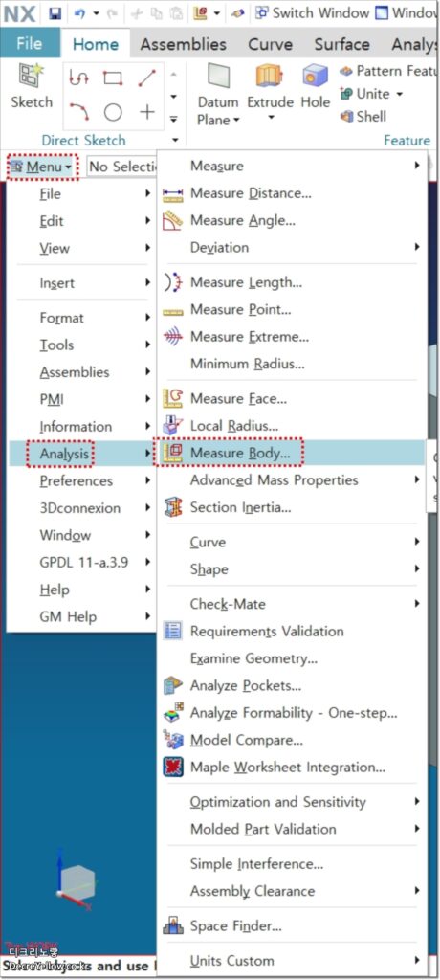440x980 pixels.
Task: Choose Measure Angle in the Analysis menu
Action: 292,220
